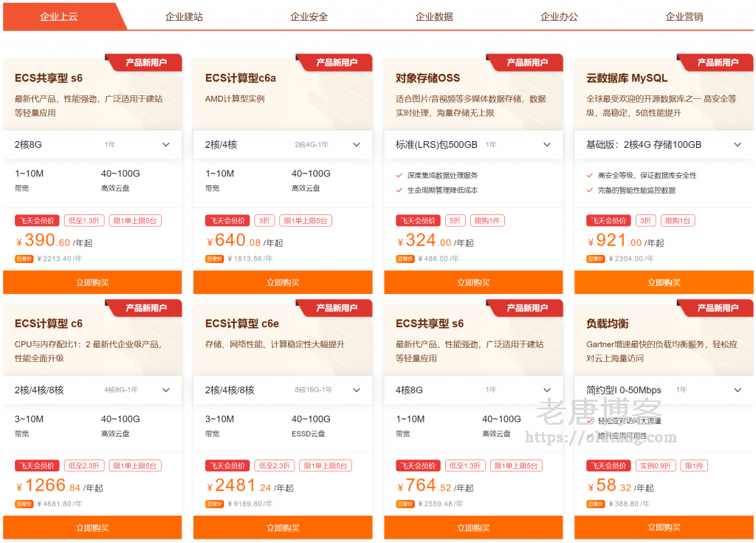Click the 限购1台 tag on MySQL

click(x=678, y=221)
